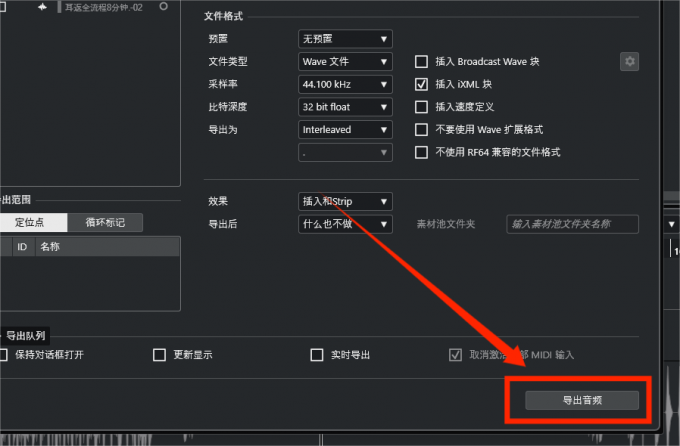Viewport: 680px width, 446px height.
Task: Click the audio channel icon beside 耳返全流程8分钟
Action: (42, 7)
